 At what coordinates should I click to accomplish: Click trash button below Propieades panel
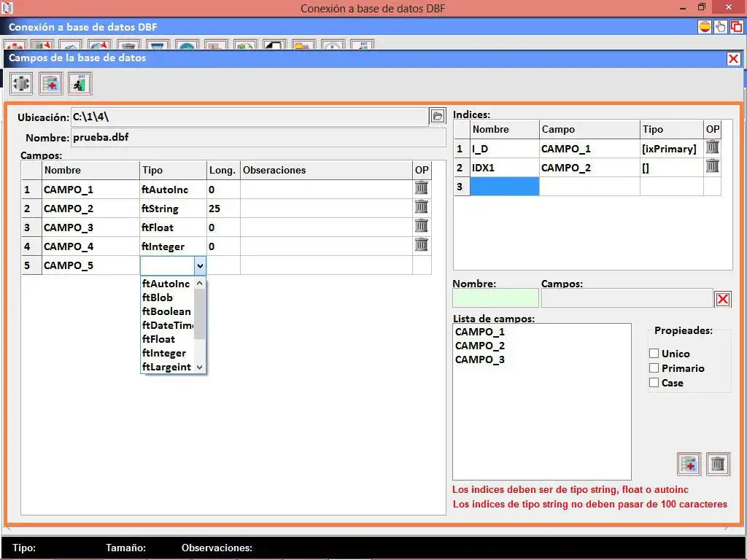click(x=718, y=464)
